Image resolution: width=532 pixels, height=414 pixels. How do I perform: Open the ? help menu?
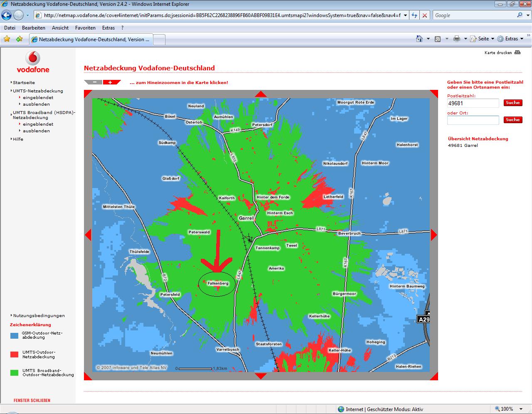click(122, 28)
